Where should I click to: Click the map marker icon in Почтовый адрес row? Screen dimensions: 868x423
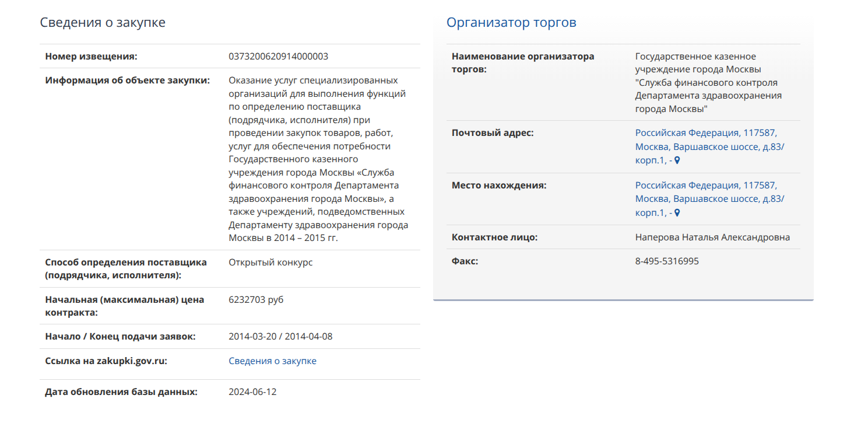pos(677,160)
